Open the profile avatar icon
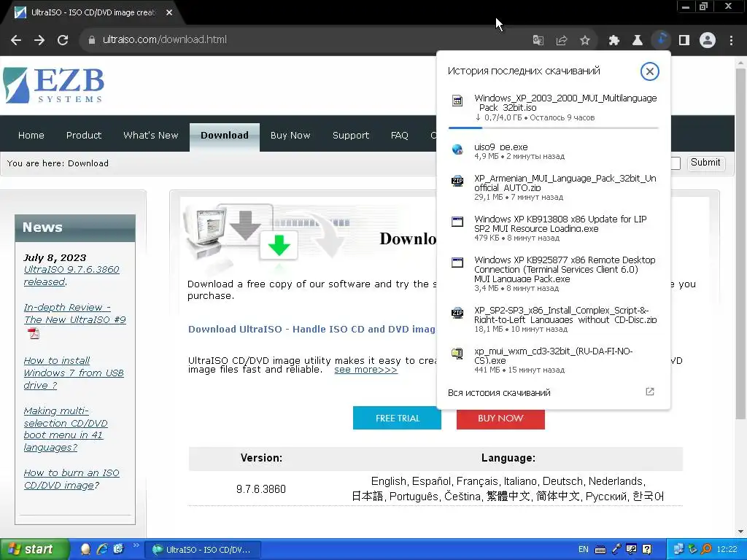This screenshot has height=560, width=747. (x=708, y=41)
